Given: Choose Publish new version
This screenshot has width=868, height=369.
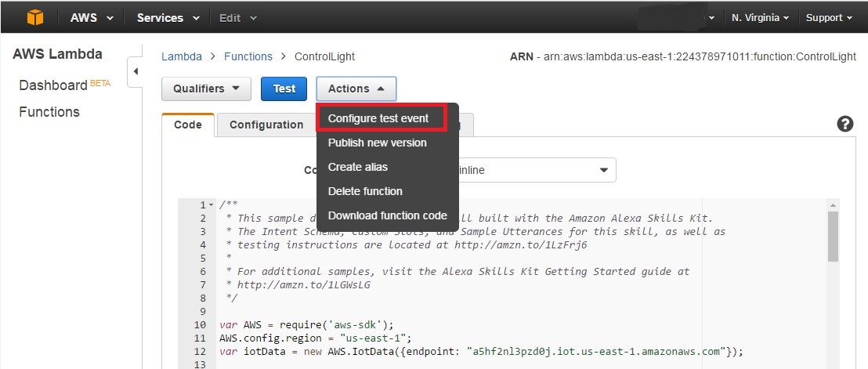Looking at the screenshot, I should 377,143.
